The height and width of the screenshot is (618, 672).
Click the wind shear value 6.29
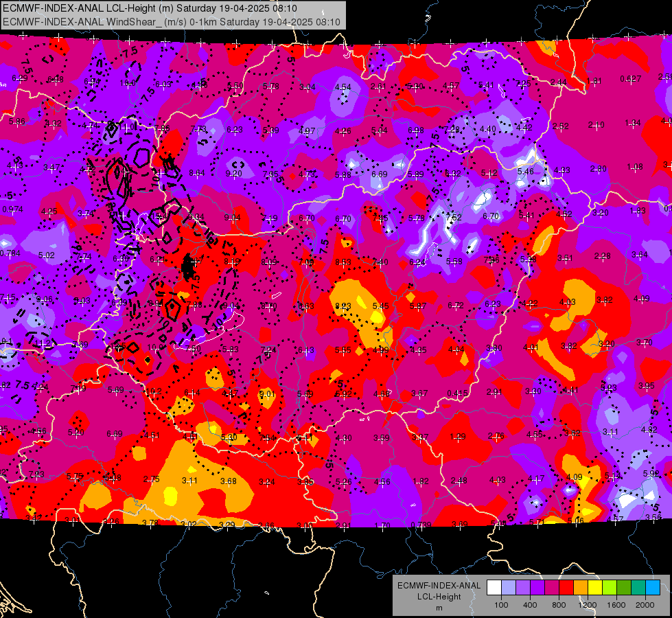pos(20,78)
